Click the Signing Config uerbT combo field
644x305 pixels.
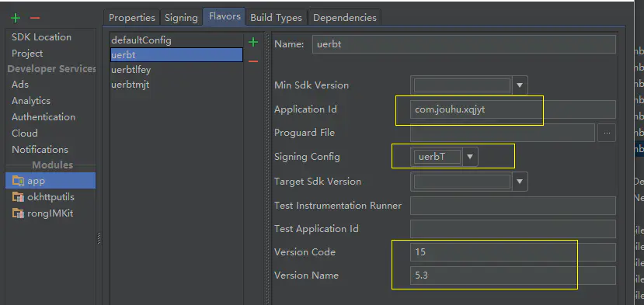pyautogui.click(x=437, y=157)
